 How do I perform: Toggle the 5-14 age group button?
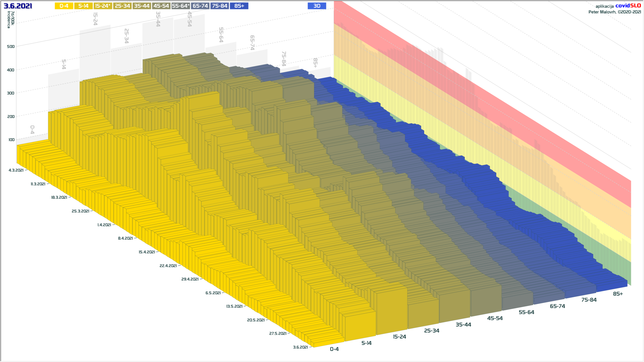(83, 6)
